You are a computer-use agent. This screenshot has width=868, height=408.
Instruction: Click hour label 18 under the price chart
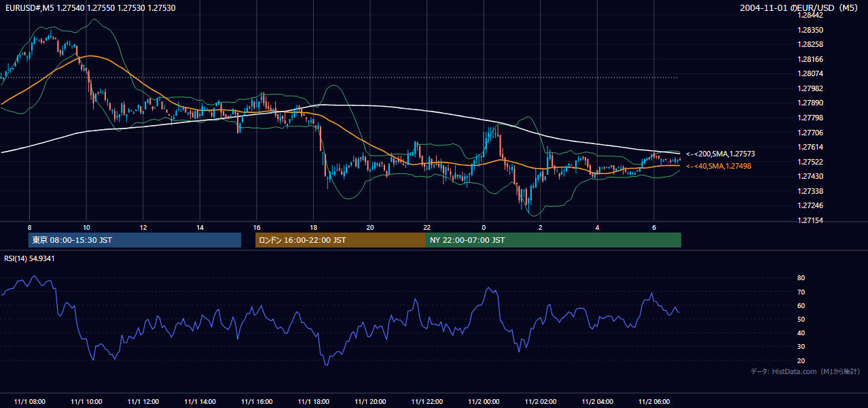click(313, 227)
